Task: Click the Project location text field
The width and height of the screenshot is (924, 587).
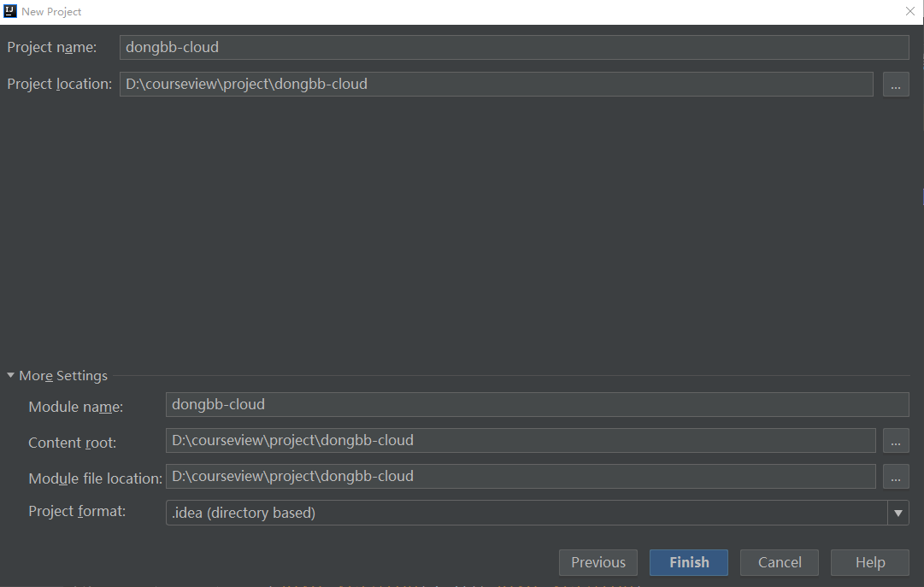Action: [x=496, y=85]
